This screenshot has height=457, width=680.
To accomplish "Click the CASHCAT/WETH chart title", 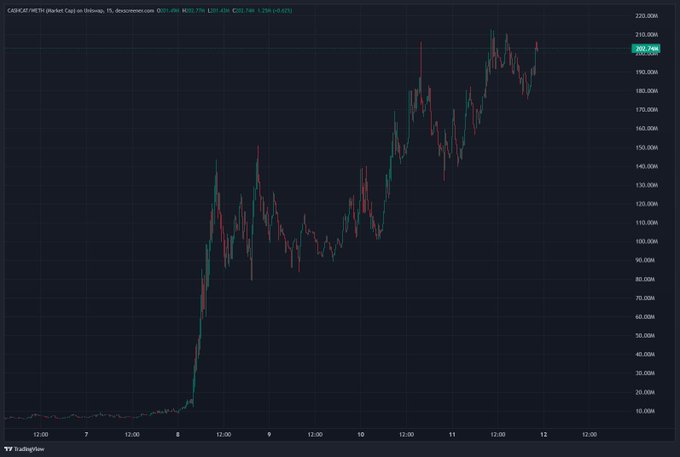I will tap(80, 10).
